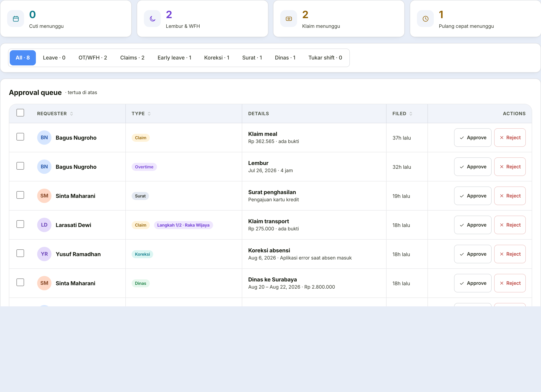
Task: Check the Klaim meal row checkbox
Action: tap(20, 137)
